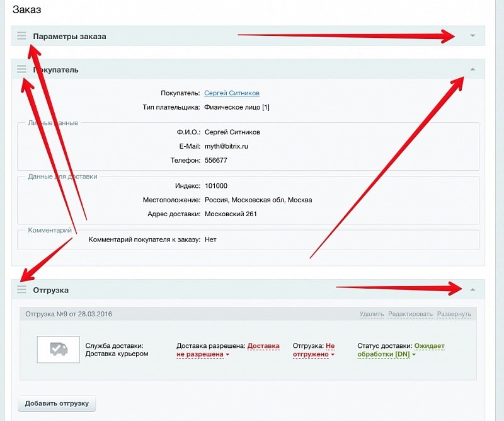Collapse the Покупатель section arrow

click(472, 69)
